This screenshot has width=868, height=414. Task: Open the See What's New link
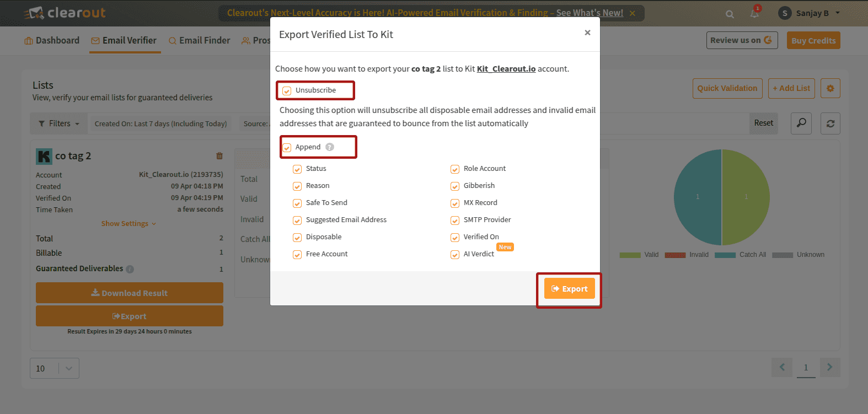point(590,13)
